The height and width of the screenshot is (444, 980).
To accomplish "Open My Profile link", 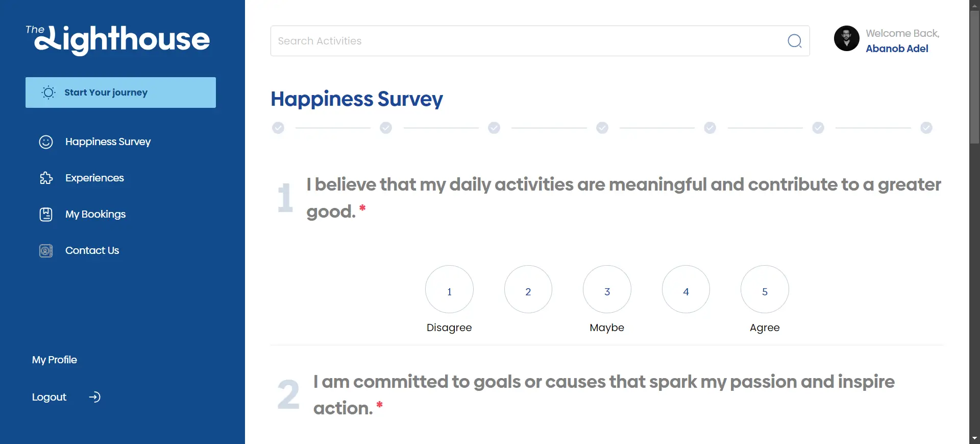I will tap(55, 360).
